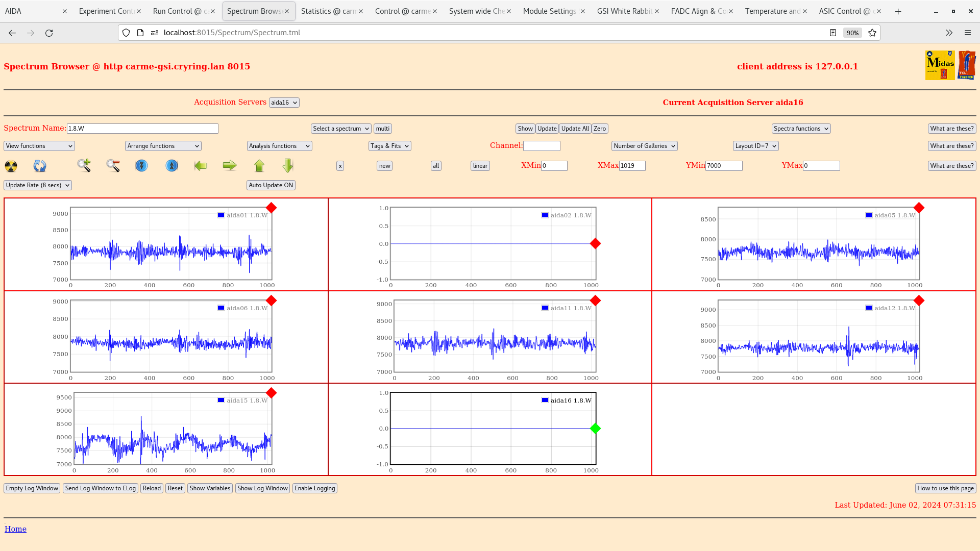The width and height of the screenshot is (980, 551).
Task: Click the zoom out magnifier icon
Action: [113, 165]
